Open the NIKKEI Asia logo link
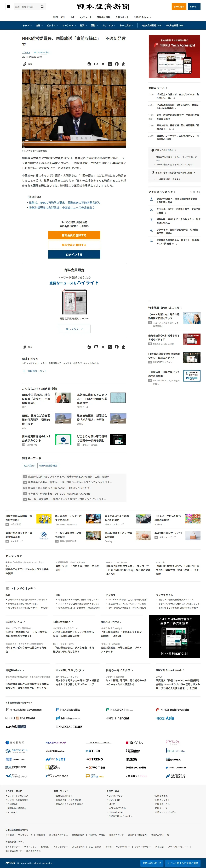 click(165, 718)
